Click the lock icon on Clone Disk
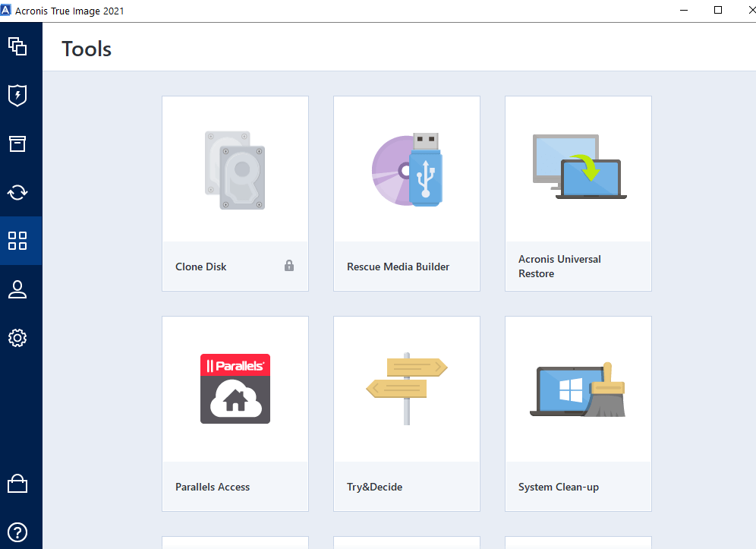 (288, 265)
